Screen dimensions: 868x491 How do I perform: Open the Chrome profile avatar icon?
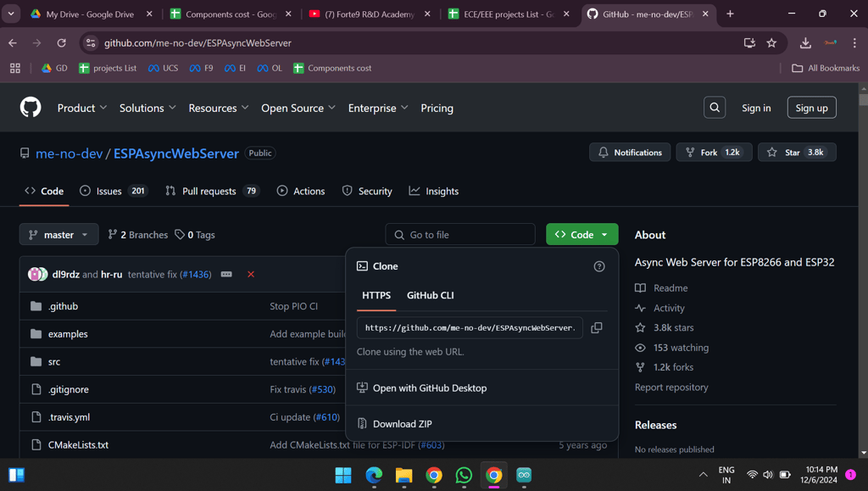tap(830, 42)
